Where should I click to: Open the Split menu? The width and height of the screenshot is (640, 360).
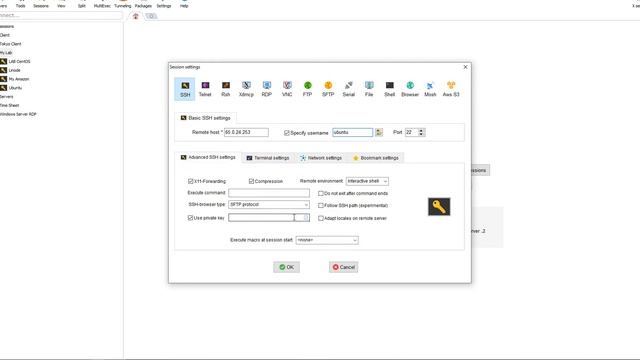coord(82,6)
